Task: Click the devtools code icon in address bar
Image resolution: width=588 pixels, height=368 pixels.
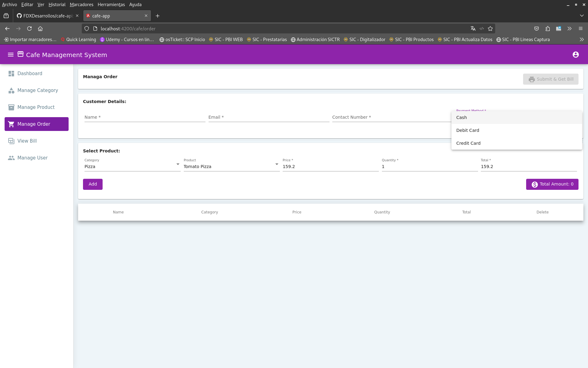Action: point(482,29)
